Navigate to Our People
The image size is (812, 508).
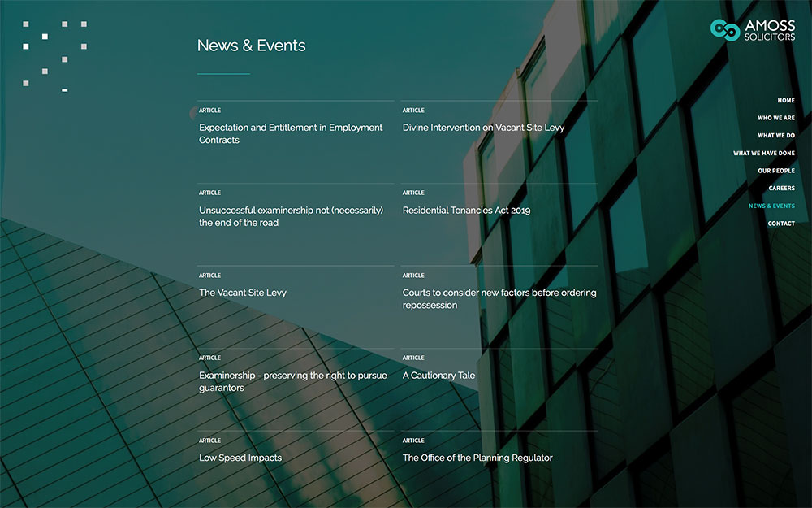pos(775,171)
